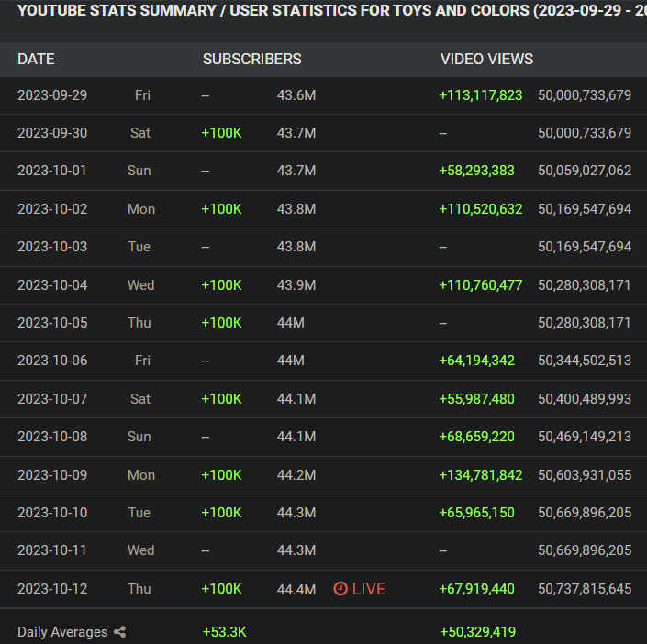Select the date 2023-10-01
The image size is (647, 644).
click(x=52, y=171)
